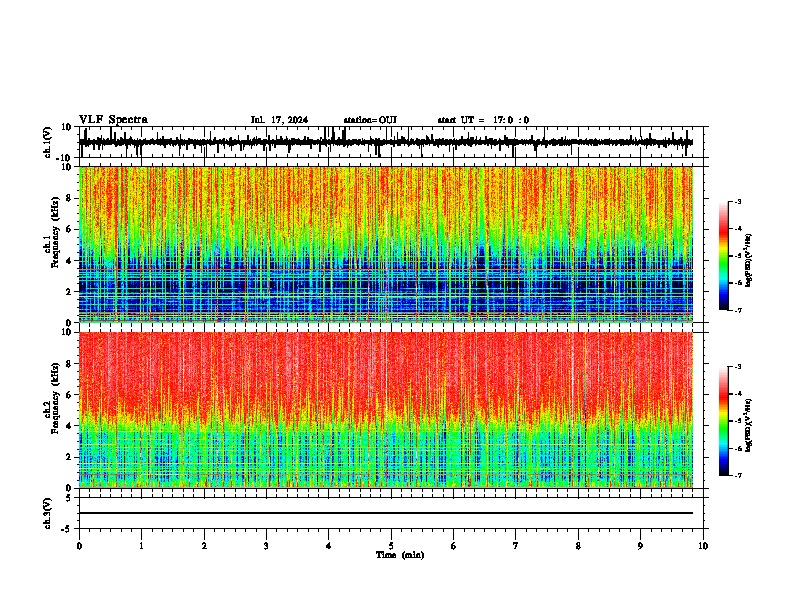Click the ch.1 spectrogram color scale bar
Screen dimensions: 792x612
pyautogui.click(x=724, y=256)
